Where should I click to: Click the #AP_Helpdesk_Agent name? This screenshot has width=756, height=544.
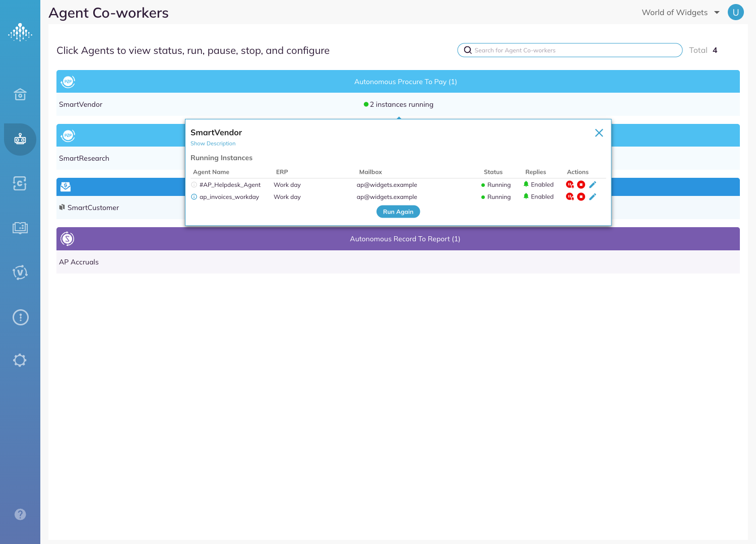coord(230,185)
